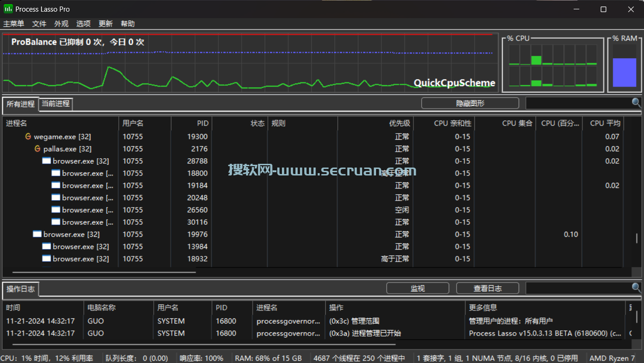Click the RAM: 68% of 15 GB status
Viewport: 644px width, 363px height.
268,358
